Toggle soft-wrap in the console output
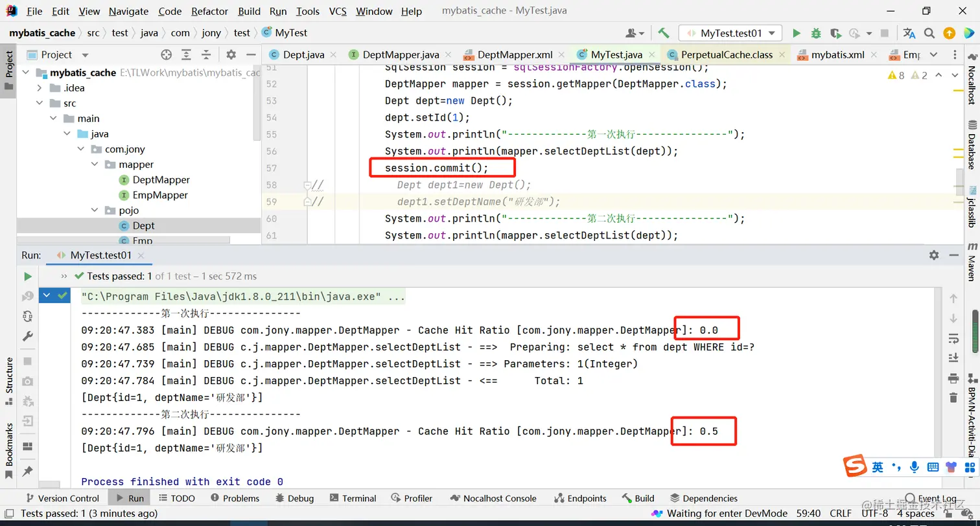The width and height of the screenshot is (980, 526). pyautogui.click(x=953, y=338)
